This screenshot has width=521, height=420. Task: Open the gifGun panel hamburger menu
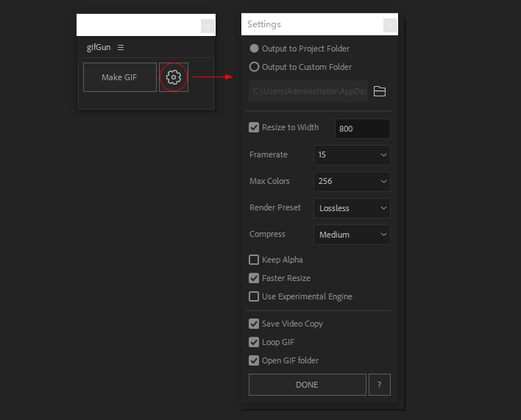[121, 48]
